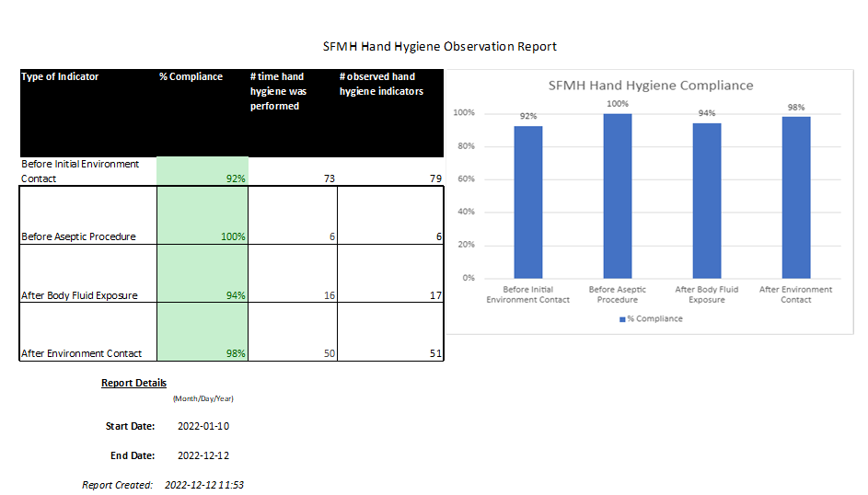The height and width of the screenshot is (495, 868).
Task: Click the 40% y-axis tick label
Action: click(466, 212)
